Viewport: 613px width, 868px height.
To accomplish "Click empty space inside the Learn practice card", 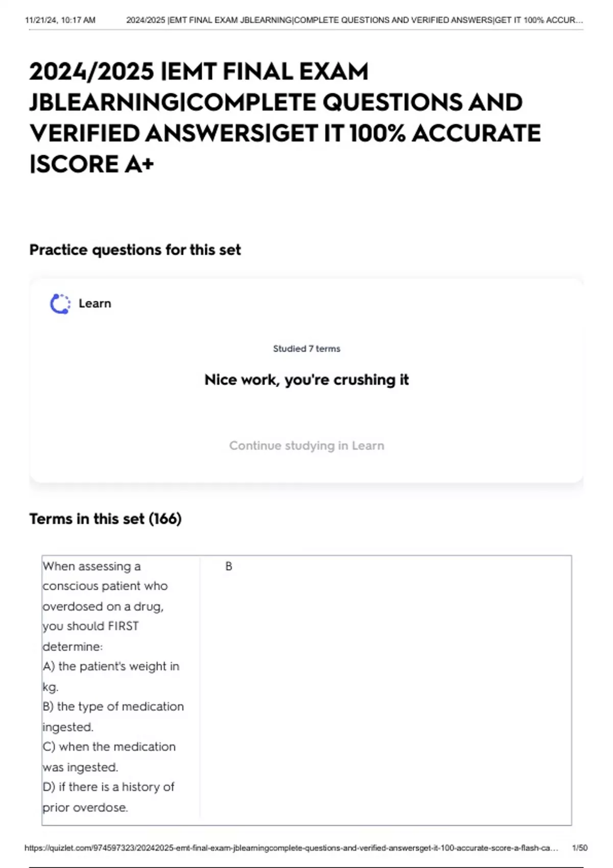I will click(460, 317).
